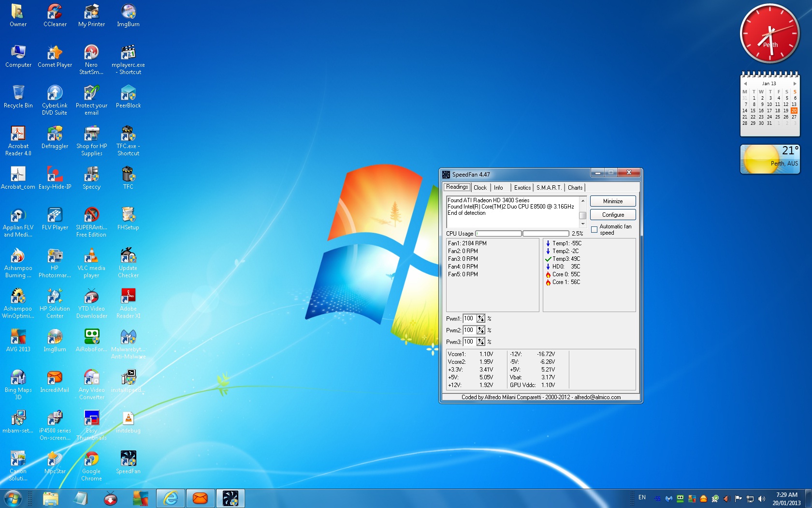Click the Perth clock gadget

pos(770,33)
